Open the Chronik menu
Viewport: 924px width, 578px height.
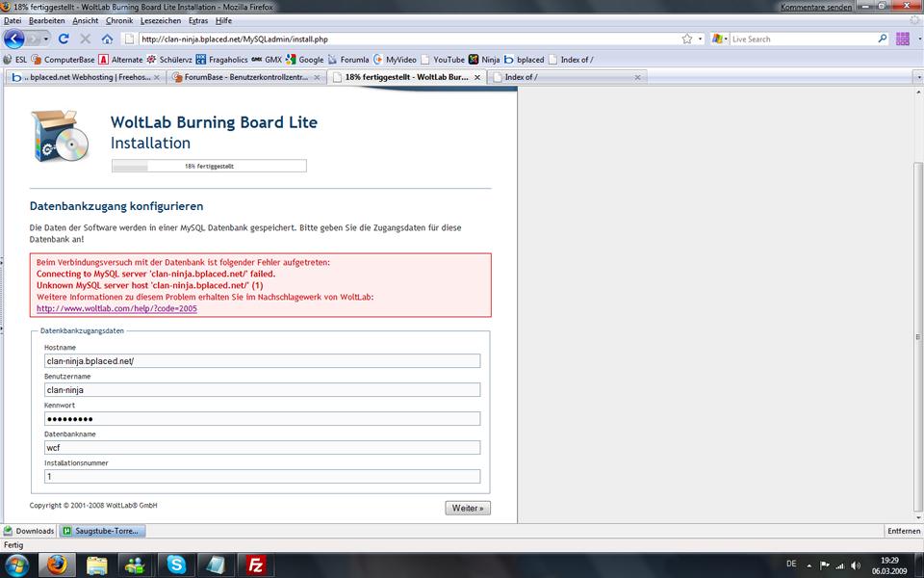coord(119,20)
